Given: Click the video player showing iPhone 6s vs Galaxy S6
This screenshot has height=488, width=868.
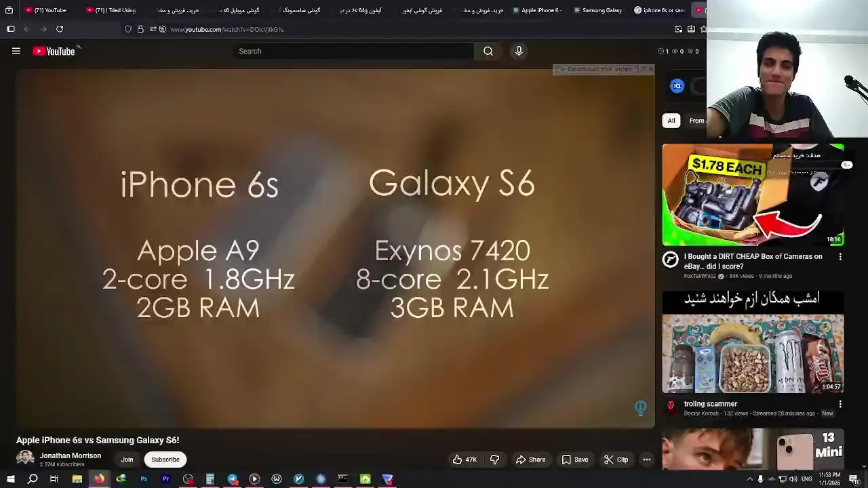Looking at the screenshot, I should click(x=336, y=248).
